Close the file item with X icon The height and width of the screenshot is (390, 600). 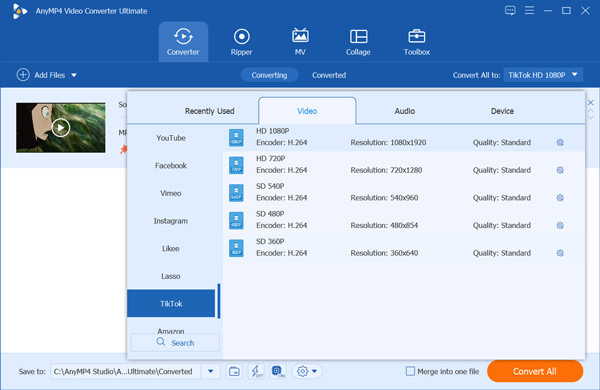click(x=590, y=103)
